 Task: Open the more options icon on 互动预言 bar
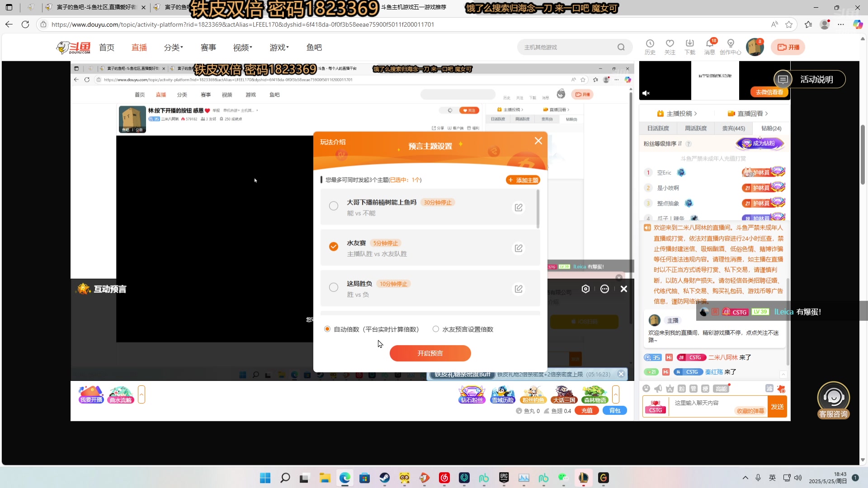pyautogui.click(x=604, y=289)
